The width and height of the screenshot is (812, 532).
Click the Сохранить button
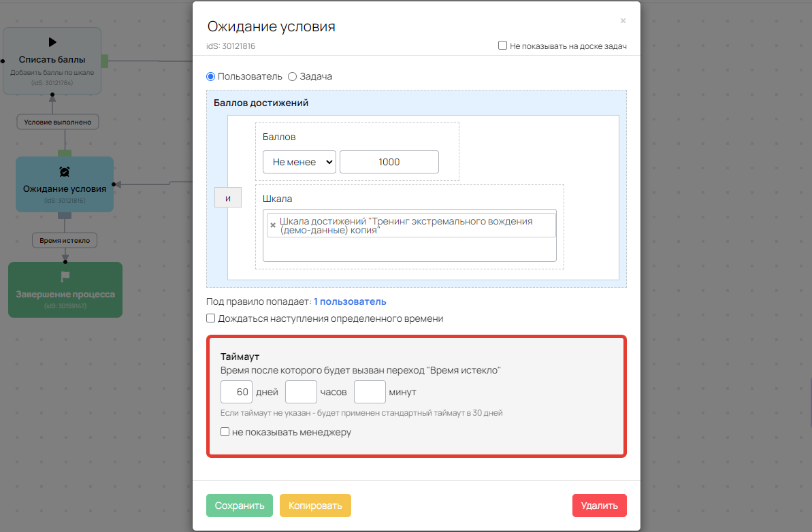pos(240,505)
